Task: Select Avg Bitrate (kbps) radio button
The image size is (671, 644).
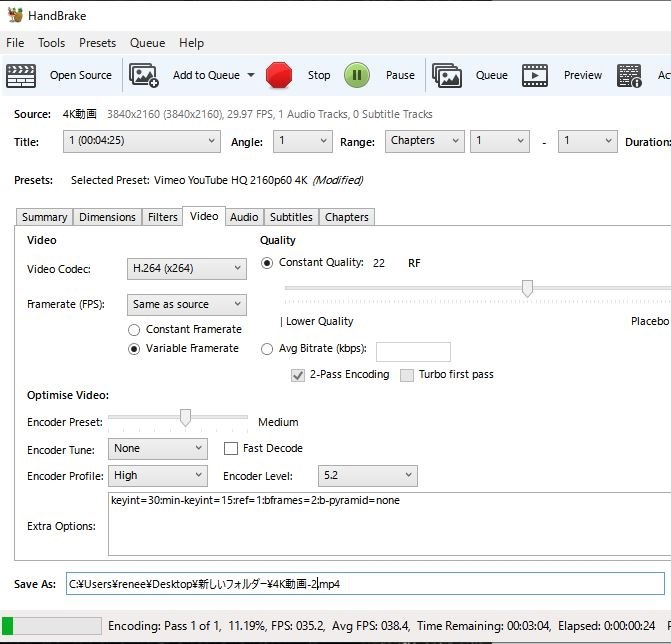Action: (x=267, y=349)
